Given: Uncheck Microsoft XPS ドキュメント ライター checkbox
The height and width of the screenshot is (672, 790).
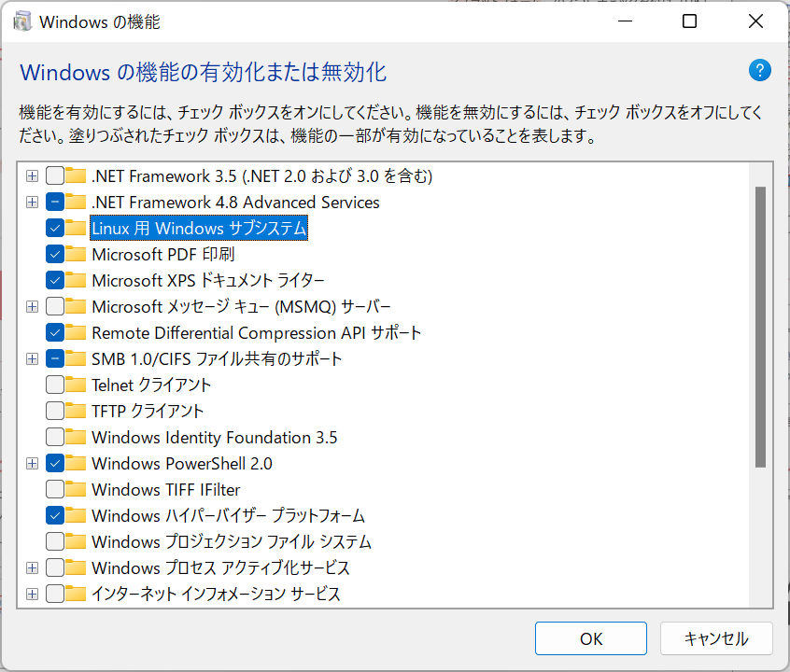Looking at the screenshot, I should tap(54, 280).
